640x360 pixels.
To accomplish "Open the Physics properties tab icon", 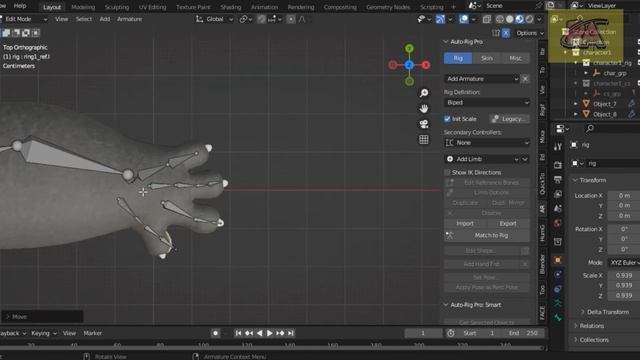I will pyautogui.click(x=558, y=275).
